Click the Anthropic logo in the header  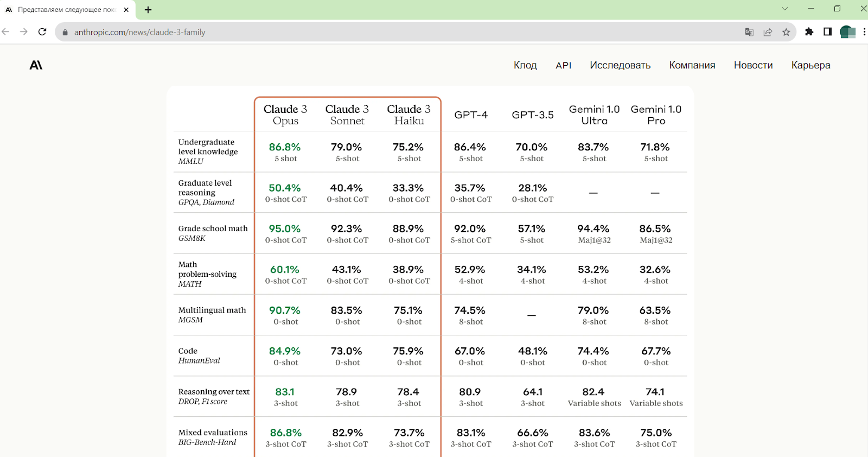(36, 65)
